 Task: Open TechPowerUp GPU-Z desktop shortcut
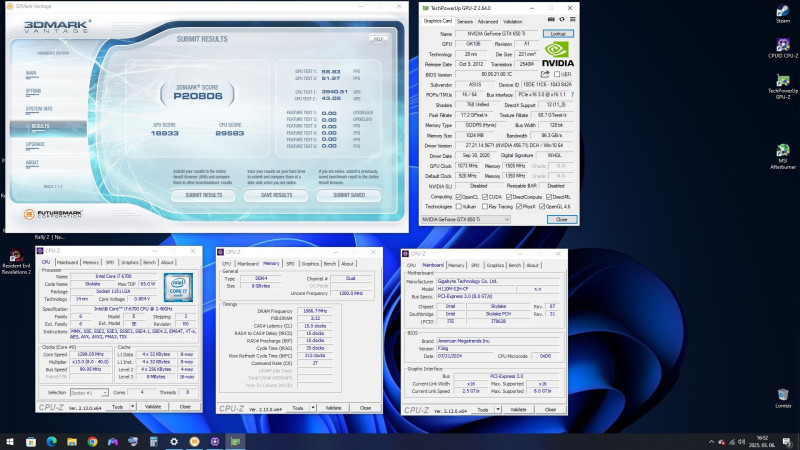point(783,86)
